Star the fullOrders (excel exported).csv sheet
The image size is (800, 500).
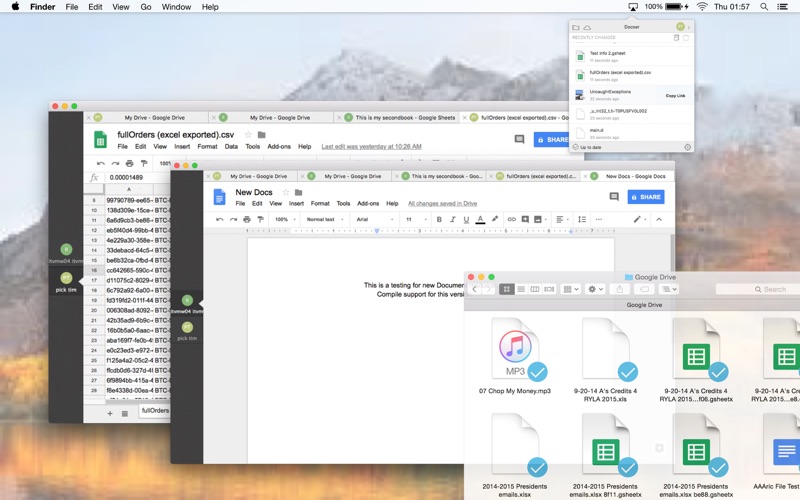pos(248,135)
